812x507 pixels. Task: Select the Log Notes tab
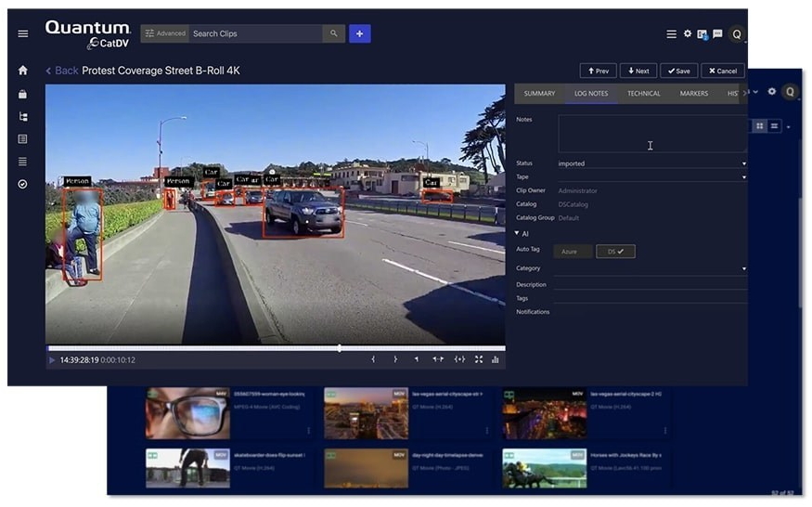pos(591,93)
